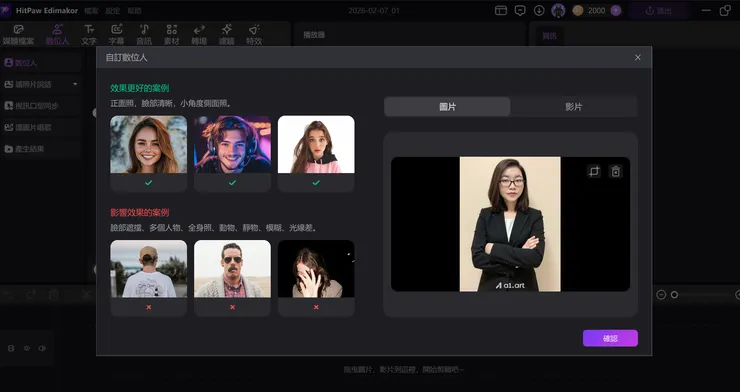The height and width of the screenshot is (392, 740).
Task: Open the feedback message icon in title bar
Action: [x=520, y=10]
